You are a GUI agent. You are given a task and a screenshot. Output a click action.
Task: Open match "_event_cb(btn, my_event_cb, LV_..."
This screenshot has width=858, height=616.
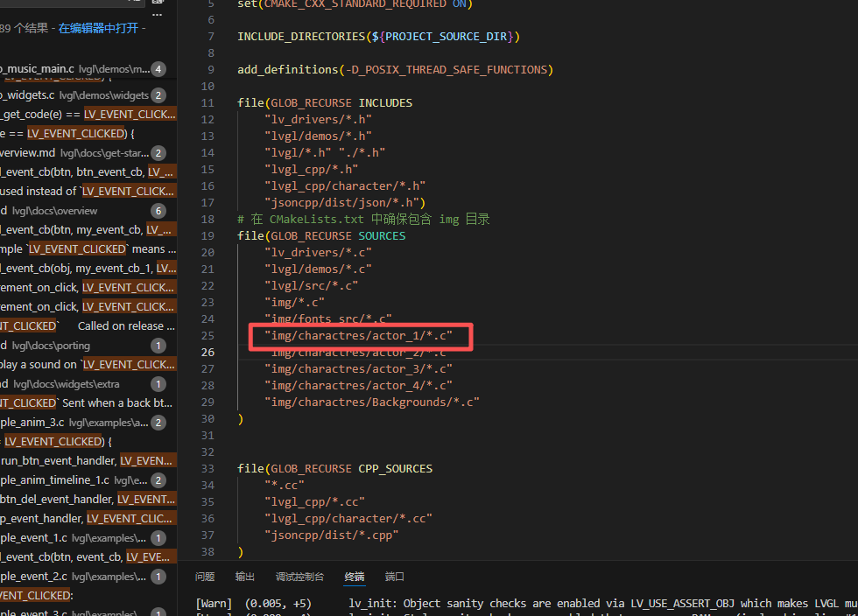click(88, 230)
